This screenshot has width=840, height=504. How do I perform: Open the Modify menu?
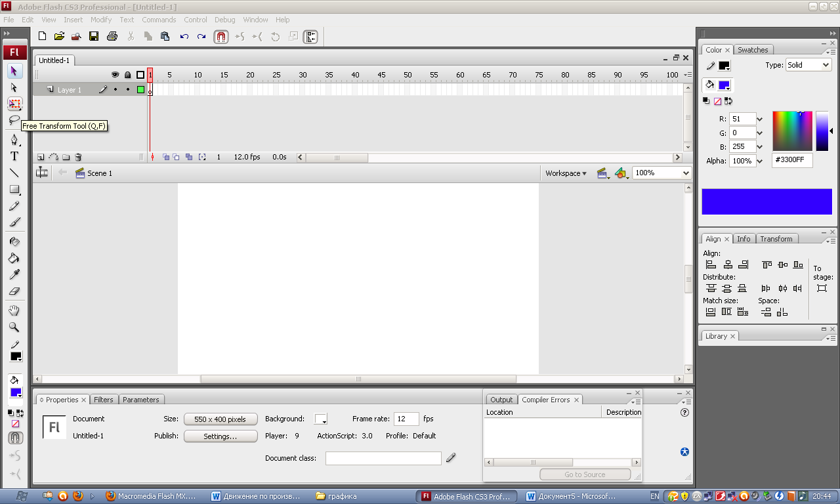[101, 20]
